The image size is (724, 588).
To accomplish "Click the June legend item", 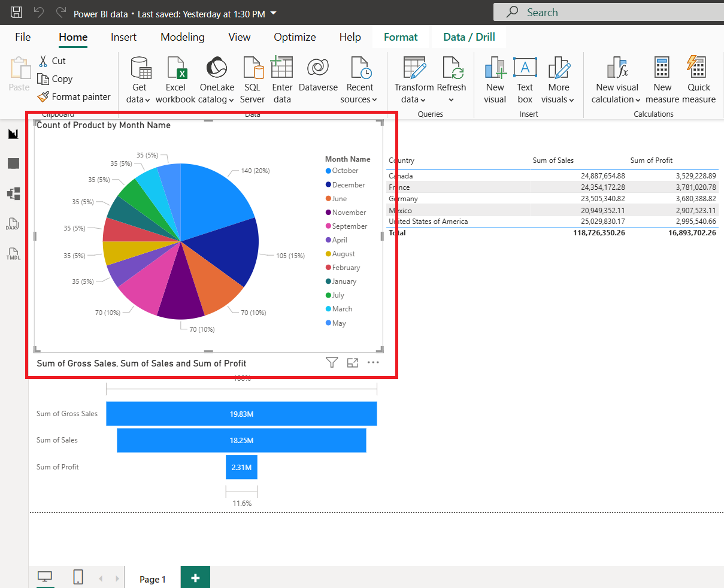I will 337,199.
